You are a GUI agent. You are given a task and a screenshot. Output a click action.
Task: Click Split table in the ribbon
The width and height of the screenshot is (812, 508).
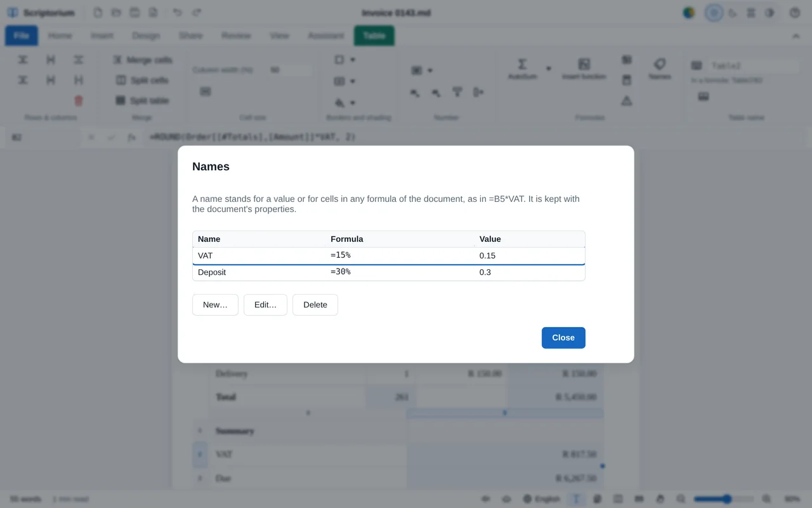tap(143, 100)
